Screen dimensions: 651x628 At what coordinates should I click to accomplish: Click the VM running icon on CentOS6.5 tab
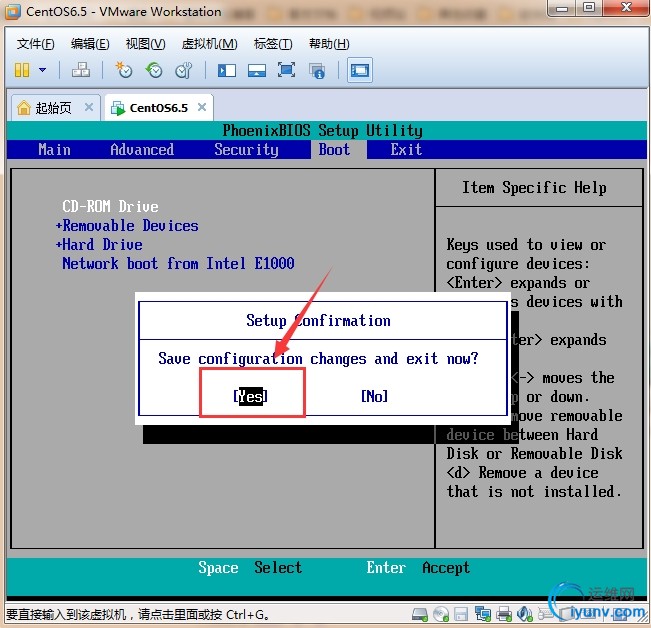coord(118,108)
